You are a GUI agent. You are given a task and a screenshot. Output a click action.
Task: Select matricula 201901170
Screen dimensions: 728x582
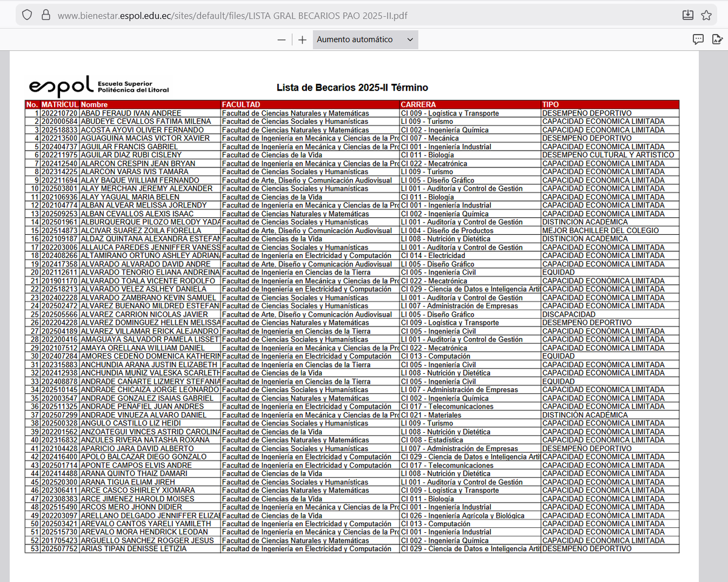(x=59, y=281)
